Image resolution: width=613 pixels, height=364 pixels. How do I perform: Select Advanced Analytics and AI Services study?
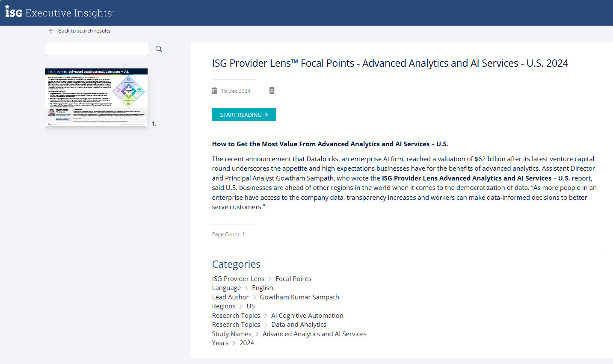[314, 334]
